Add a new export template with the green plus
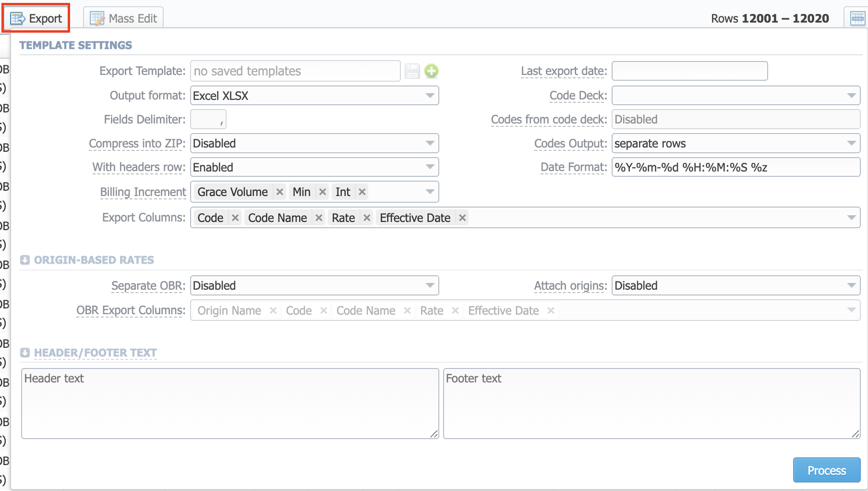868x491 pixels. [x=431, y=71]
